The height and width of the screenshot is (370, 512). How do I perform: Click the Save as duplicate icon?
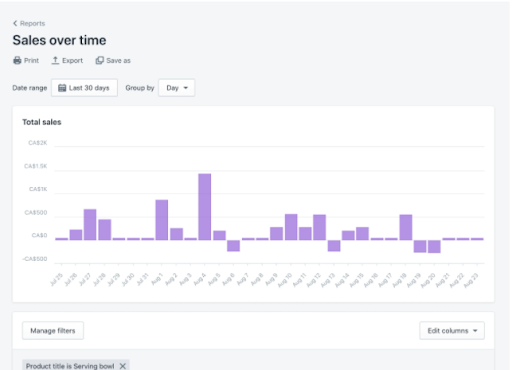pyautogui.click(x=99, y=60)
